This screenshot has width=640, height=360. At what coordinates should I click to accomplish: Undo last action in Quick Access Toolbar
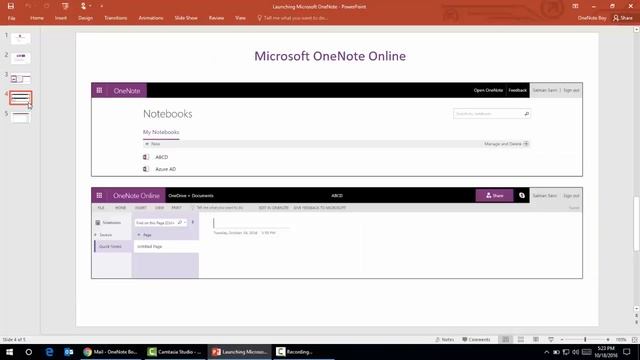click(x=28, y=6)
